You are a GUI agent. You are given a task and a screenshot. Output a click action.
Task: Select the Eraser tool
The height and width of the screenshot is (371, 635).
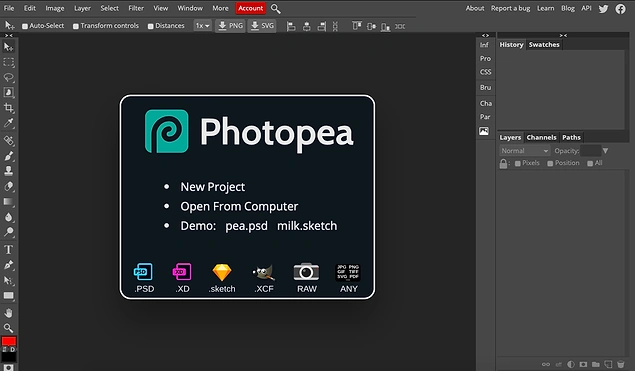click(9, 186)
